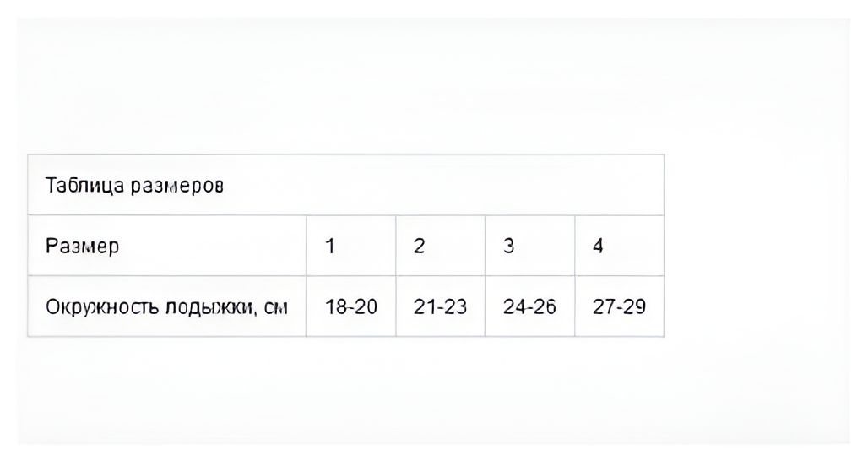Click the "Окружность лодыжки, см" label
Viewport: 868px width, 461px height.
[x=167, y=307]
